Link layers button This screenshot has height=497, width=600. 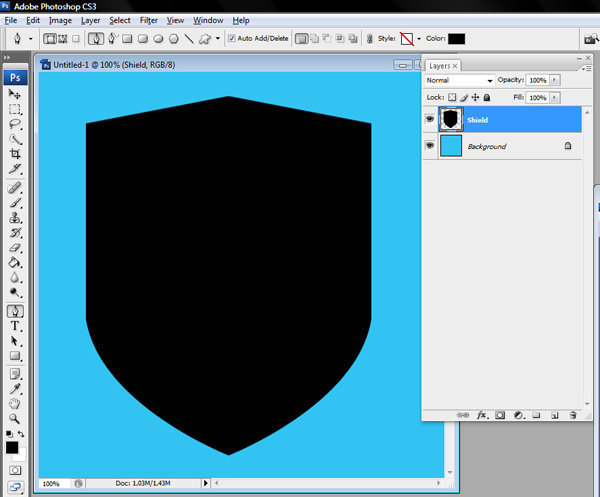coord(463,415)
